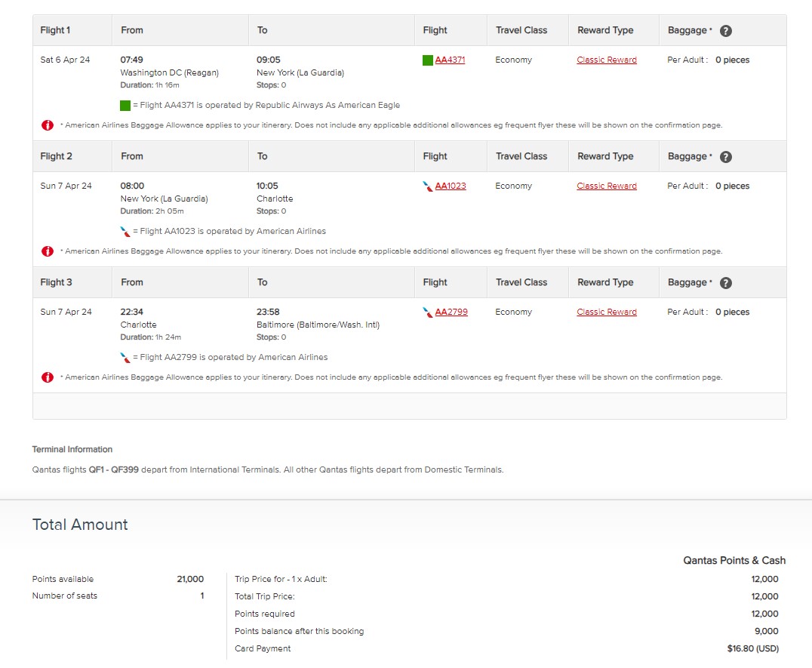Select the 'Card Payment' label

click(x=263, y=648)
